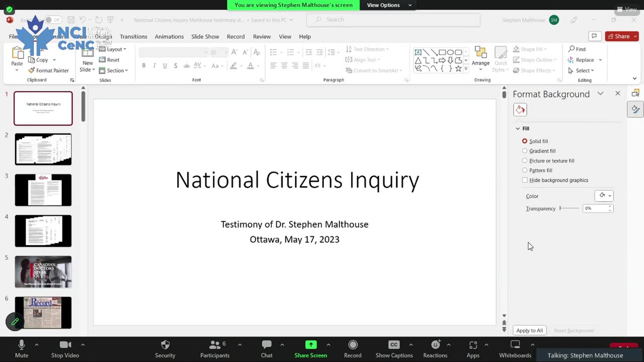
Task: Click the Bold formatting icon
Action: [x=144, y=66]
